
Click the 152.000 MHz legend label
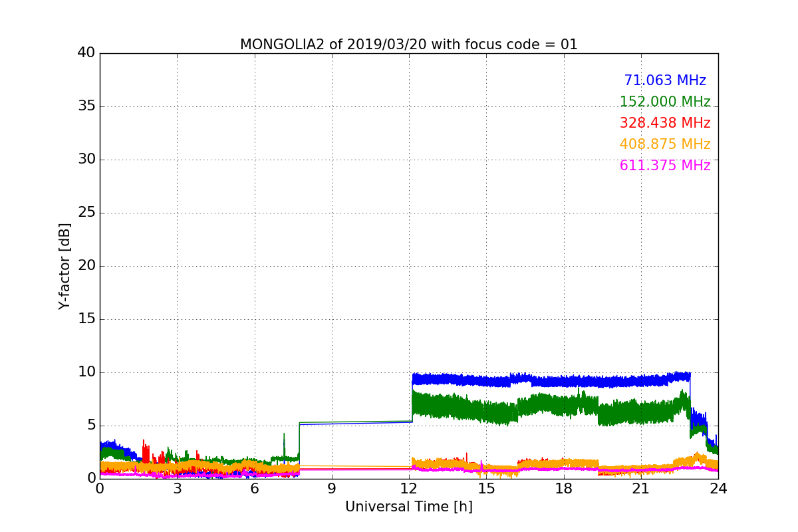(x=665, y=102)
